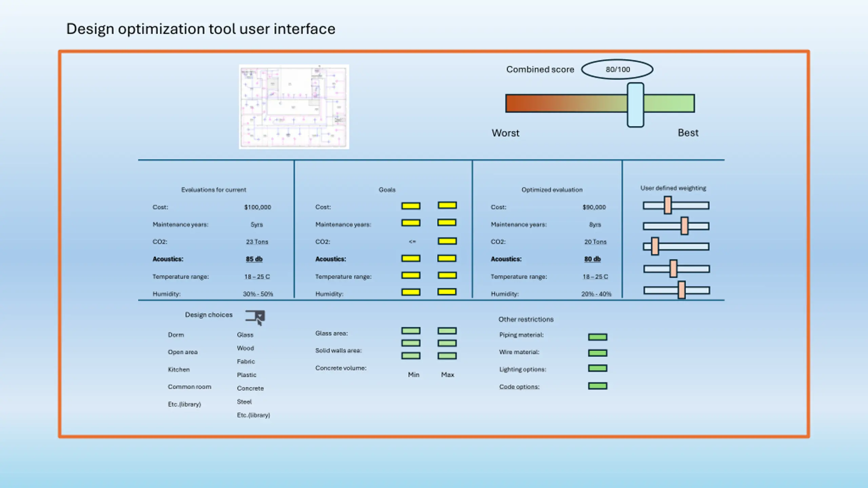
Task: Click the Glass area maximum field
Action: pos(447,330)
